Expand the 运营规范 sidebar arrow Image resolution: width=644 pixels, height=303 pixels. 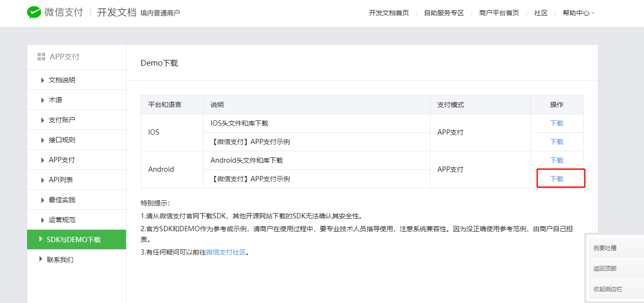tap(43, 220)
